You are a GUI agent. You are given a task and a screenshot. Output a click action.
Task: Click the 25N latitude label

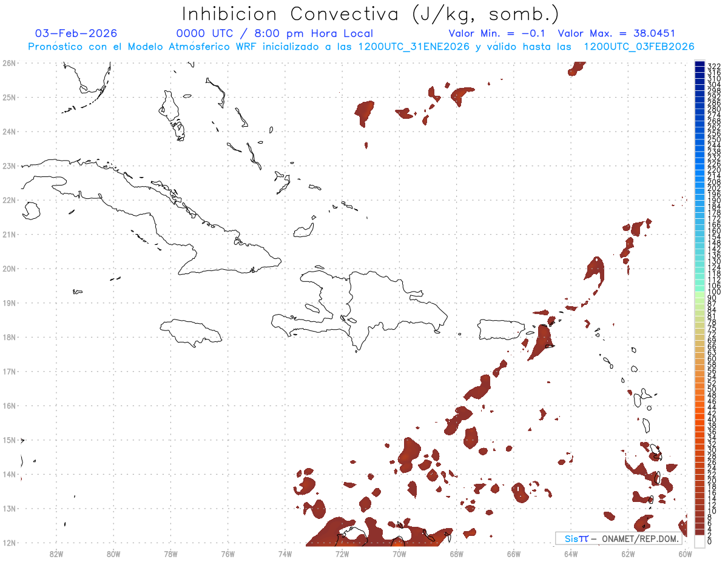coord(8,97)
